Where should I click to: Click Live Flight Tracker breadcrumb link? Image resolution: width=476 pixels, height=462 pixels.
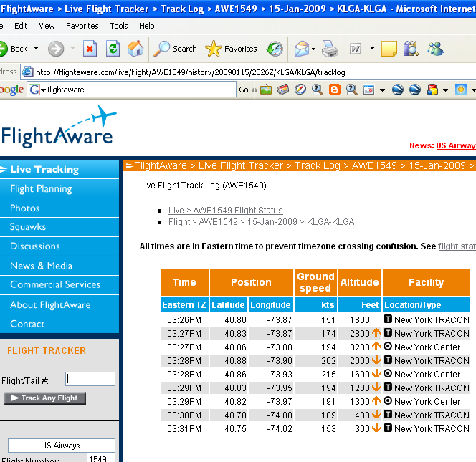click(x=241, y=165)
